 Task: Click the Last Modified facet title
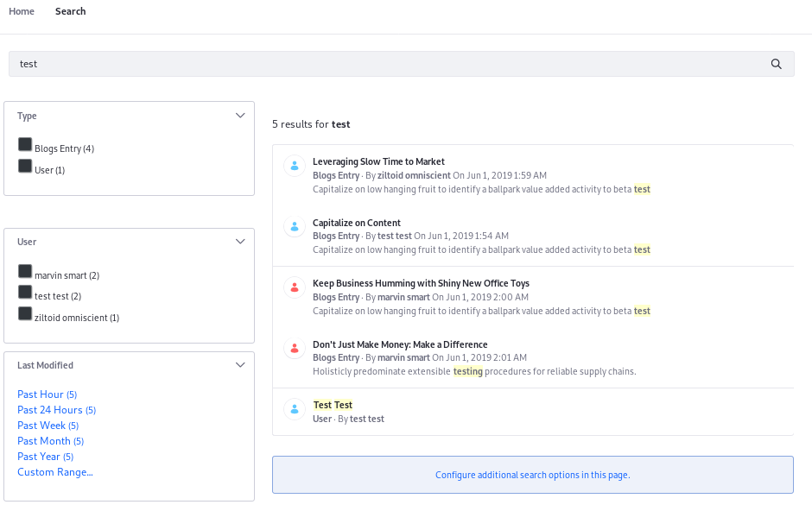[45, 365]
